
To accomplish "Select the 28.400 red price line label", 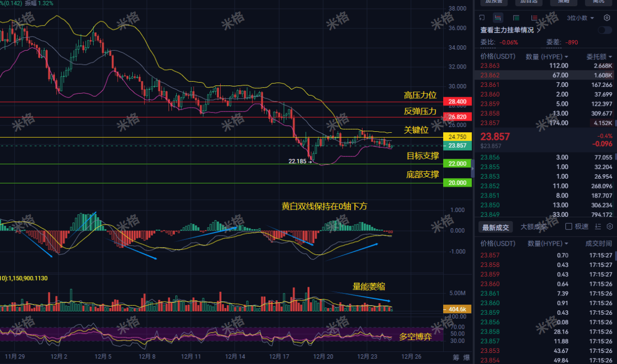I will coord(457,102).
